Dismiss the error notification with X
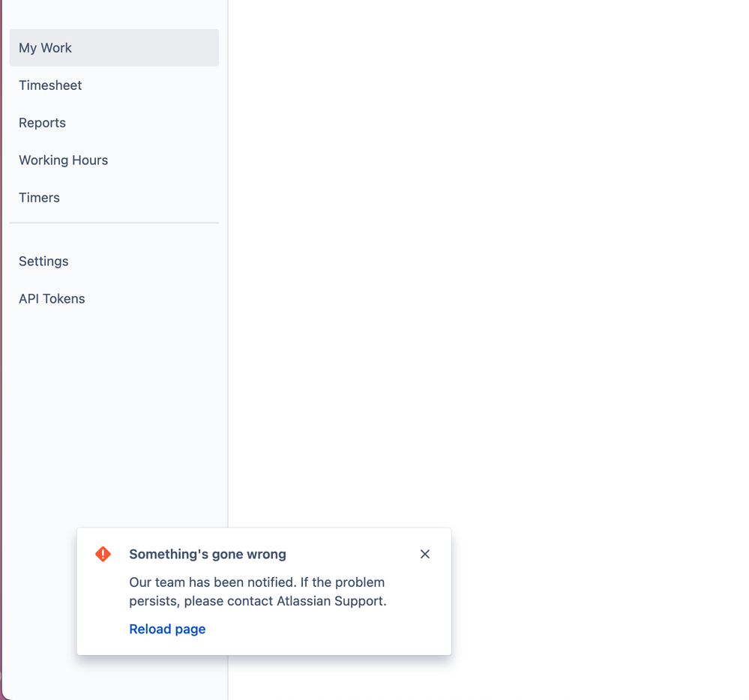Image resolution: width=749 pixels, height=700 pixels. [425, 555]
